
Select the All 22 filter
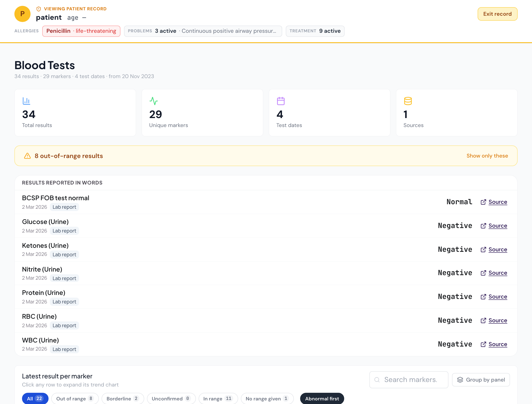tap(35, 398)
